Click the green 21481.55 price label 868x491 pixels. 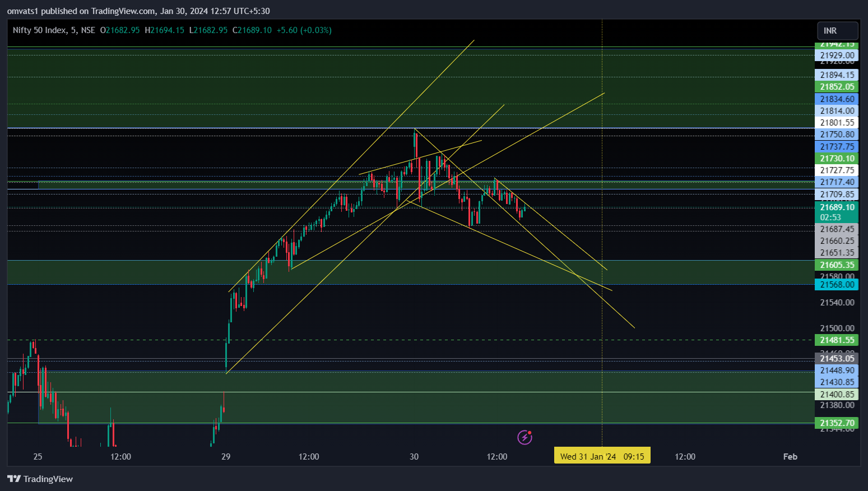[x=836, y=340]
